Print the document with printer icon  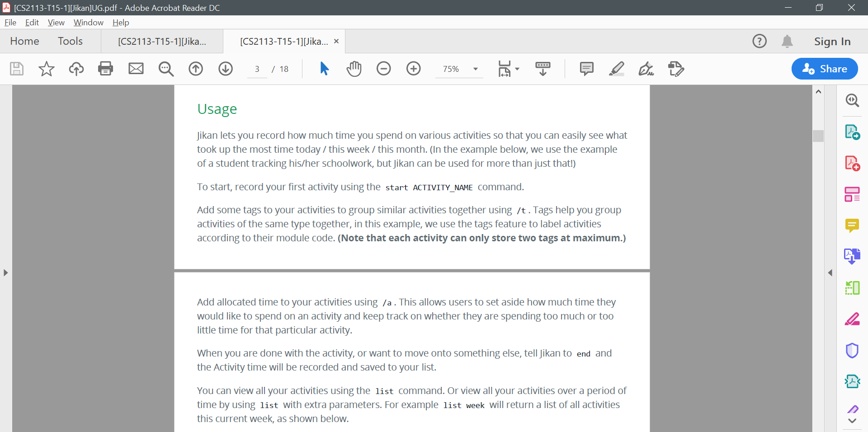pos(106,69)
